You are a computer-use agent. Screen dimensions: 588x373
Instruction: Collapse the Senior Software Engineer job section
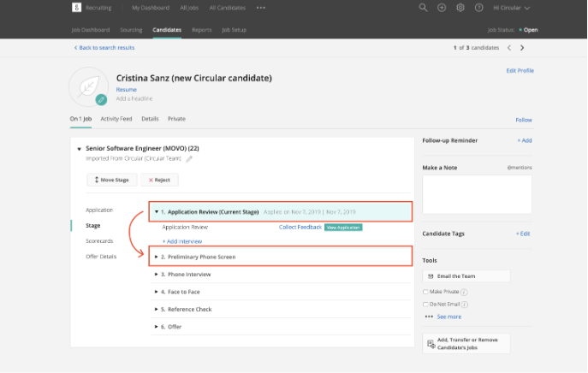click(x=79, y=149)
